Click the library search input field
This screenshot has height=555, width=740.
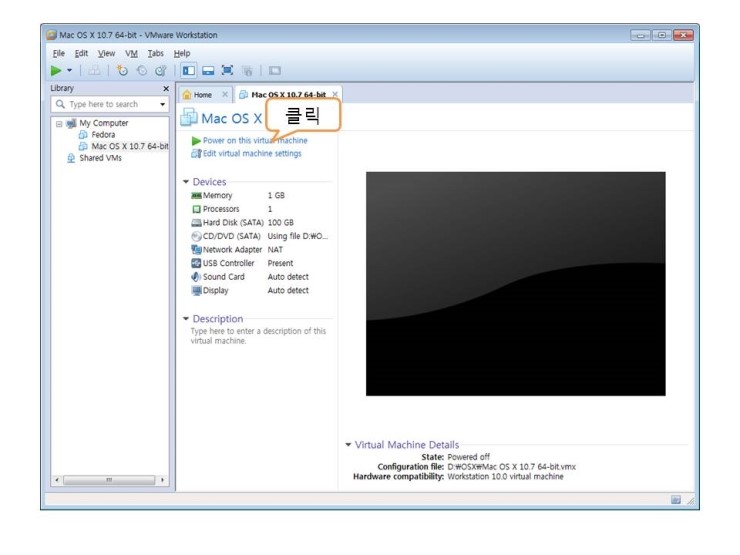[x=104, y=104]
